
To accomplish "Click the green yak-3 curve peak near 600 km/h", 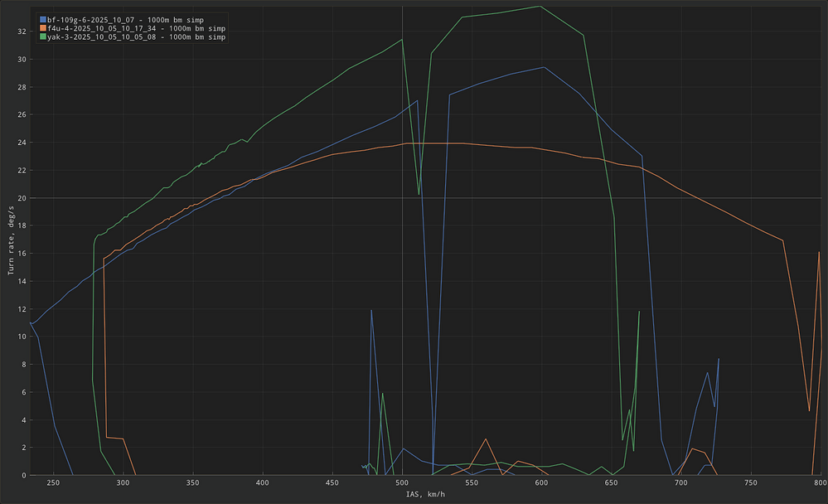I will 541,6.
